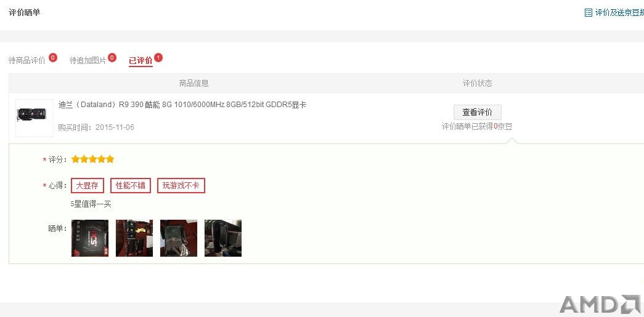Click the five-star rating

click(x=92, y=159)
